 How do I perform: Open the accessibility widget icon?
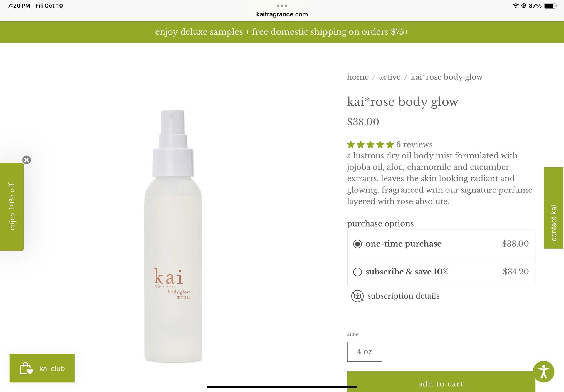(x=543, y=371)
